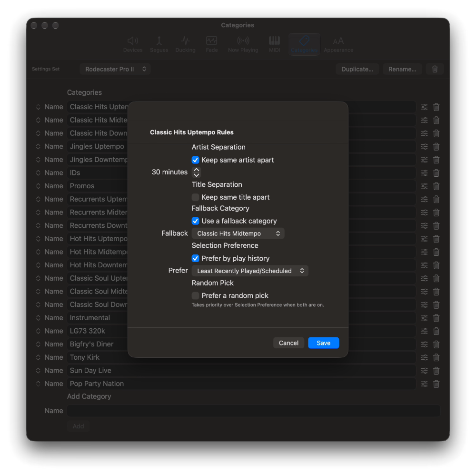Screen dimensions: 476x476
Task: Enable Prefer a random pick
Action: [x=195, y=295]
